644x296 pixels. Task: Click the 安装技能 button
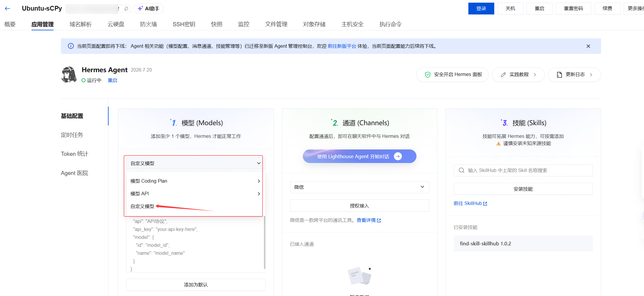click(x=523, y=189)
